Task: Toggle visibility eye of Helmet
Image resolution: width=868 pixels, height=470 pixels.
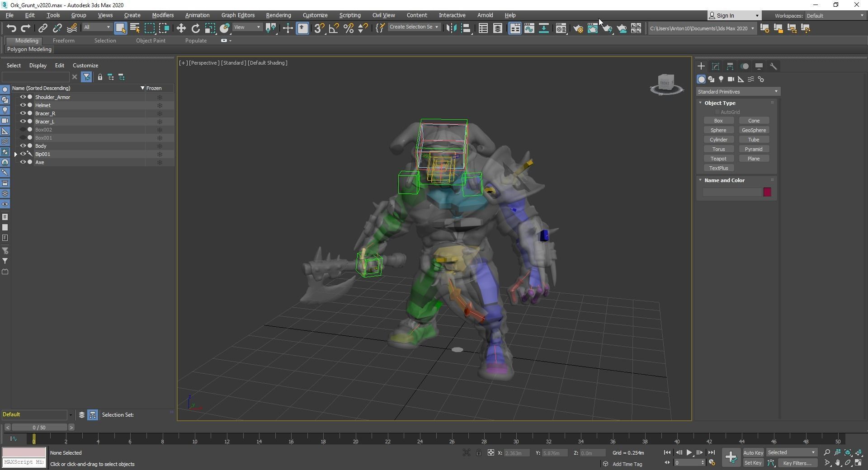Action: click(x=23, y=105)
